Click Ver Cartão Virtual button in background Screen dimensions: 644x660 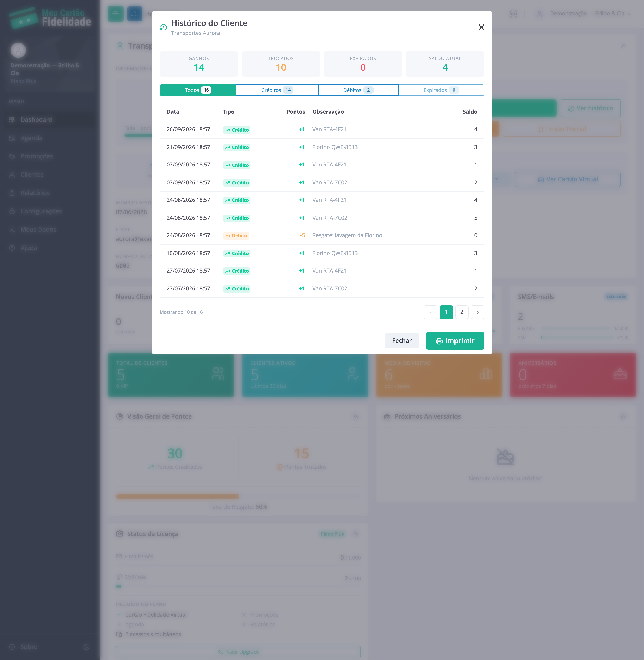(x=568, y=179)
